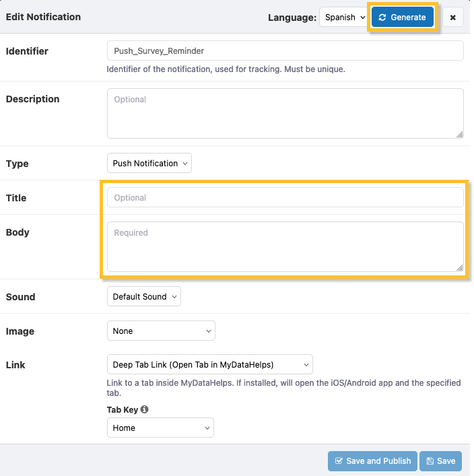The image size is (474, 476).
Task: Click the Tab Key info icon
Action: [145, 409]
